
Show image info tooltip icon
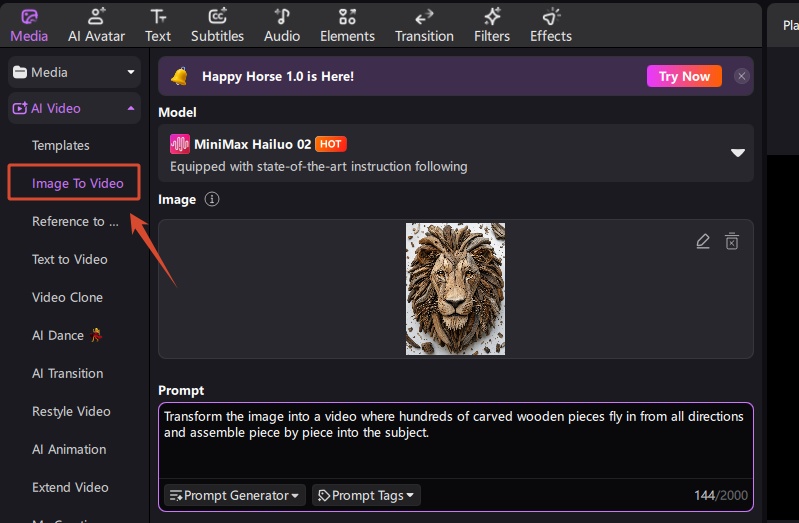tap(212, 199)
